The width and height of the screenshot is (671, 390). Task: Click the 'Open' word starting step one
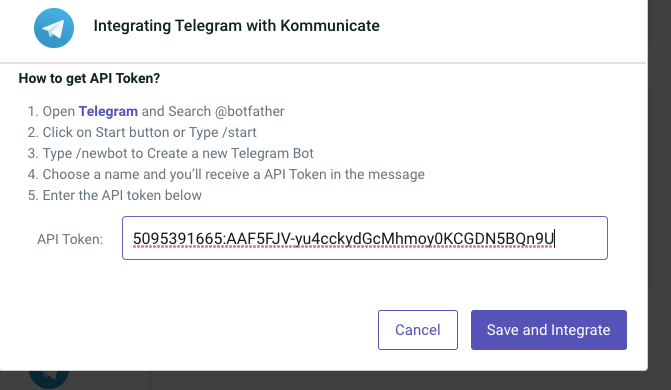click(x=59, y=111)
